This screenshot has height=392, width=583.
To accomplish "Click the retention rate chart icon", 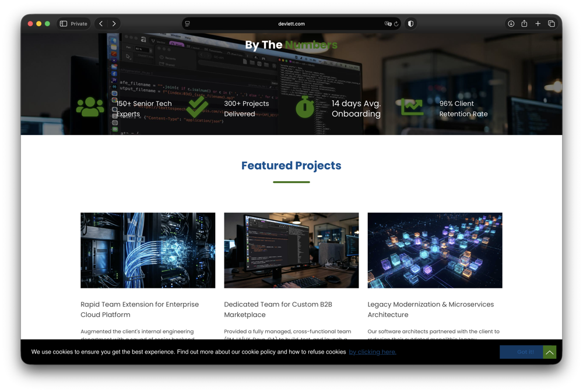I will (412, 107).
